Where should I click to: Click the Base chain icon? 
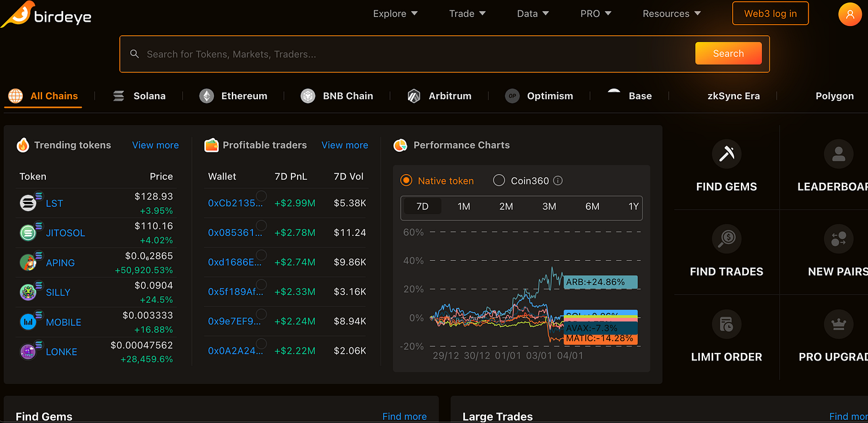[x=614, y=93]
